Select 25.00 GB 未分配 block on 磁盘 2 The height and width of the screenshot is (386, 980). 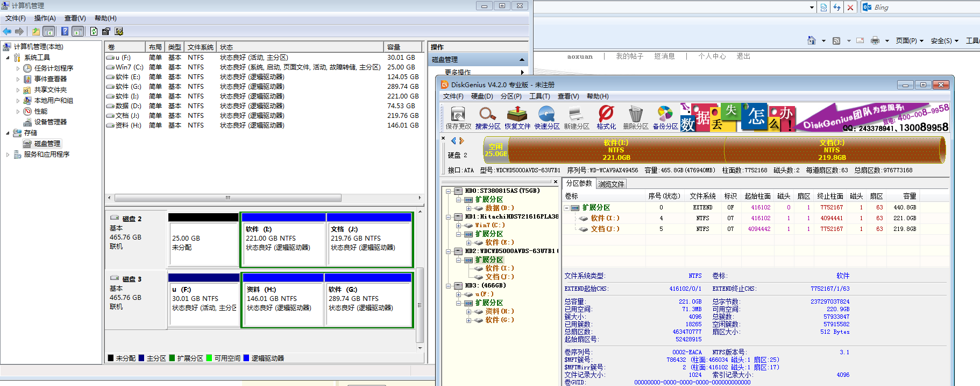pyautogui.click(x=203, y=240)
